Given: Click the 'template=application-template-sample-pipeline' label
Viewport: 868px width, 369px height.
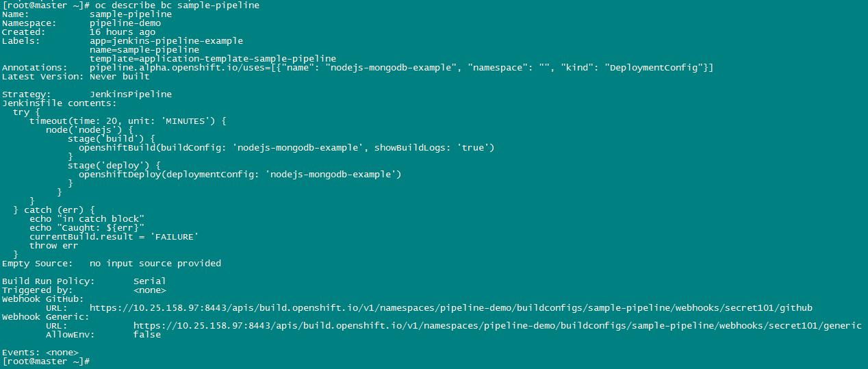Looking at the screenshot, I should click(212, 59).
